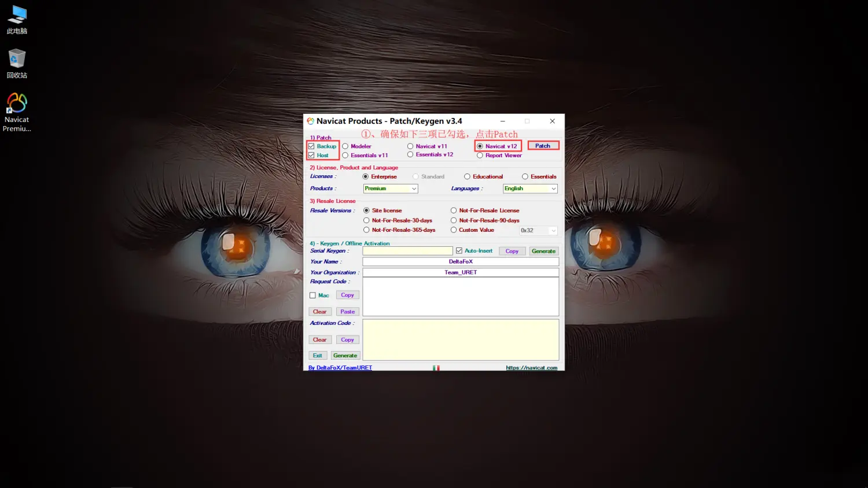Select the Navicat v12 radio button

point(480,146)
